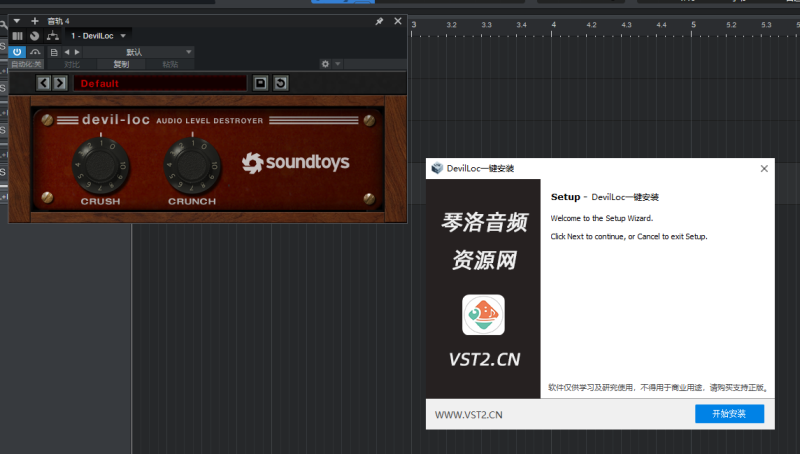Open the plugin settings gear icon

tap(325, 64)
